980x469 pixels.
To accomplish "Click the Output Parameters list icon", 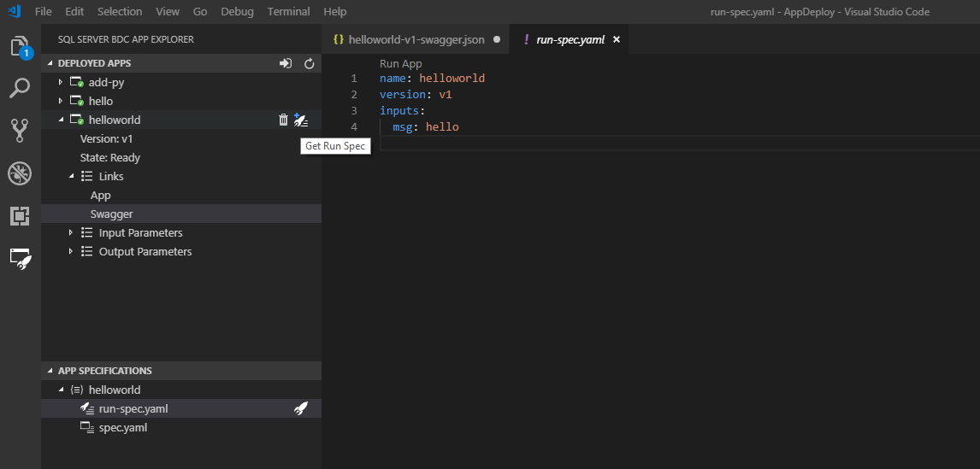I will pyautogui.click(x=87, y=251).
